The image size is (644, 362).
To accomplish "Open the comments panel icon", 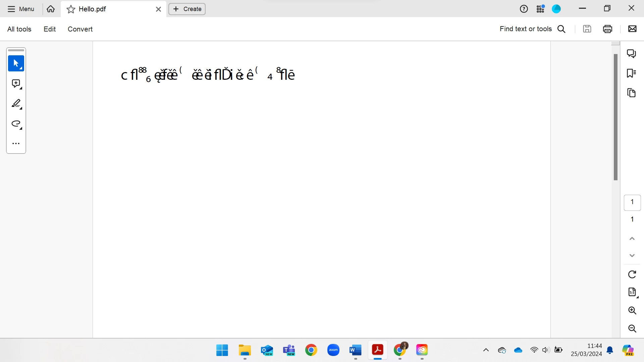I will 632,54.
